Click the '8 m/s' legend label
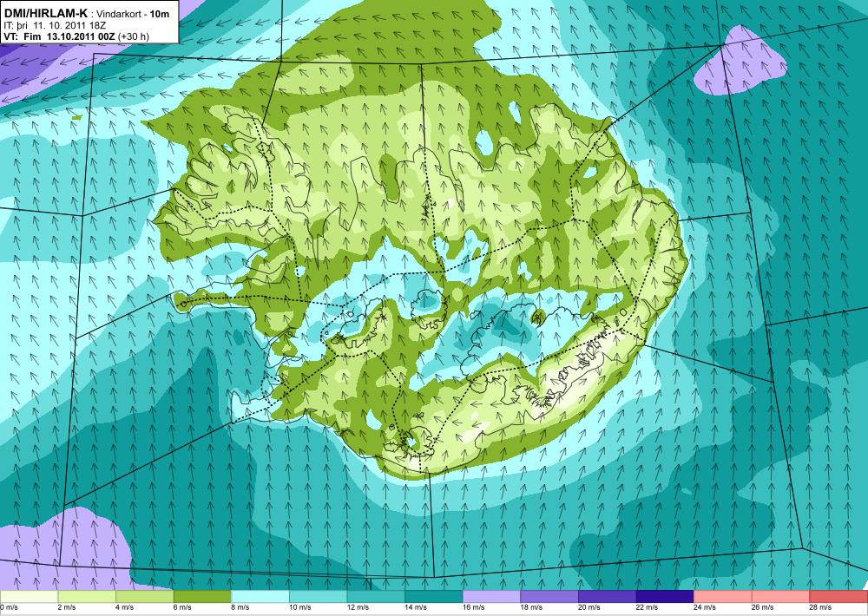Image resolution: width=868 pixels, height=616 pixels. click(x=240, y=607)
